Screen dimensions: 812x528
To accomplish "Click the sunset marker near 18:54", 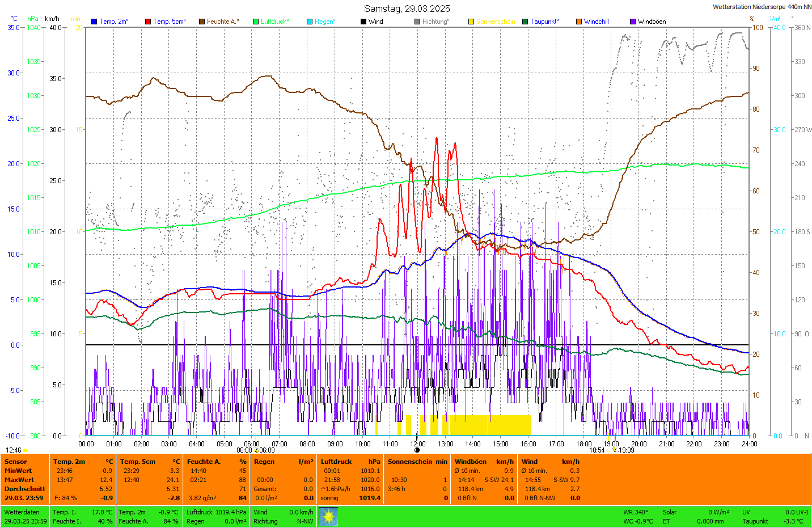I will [610, 450].
